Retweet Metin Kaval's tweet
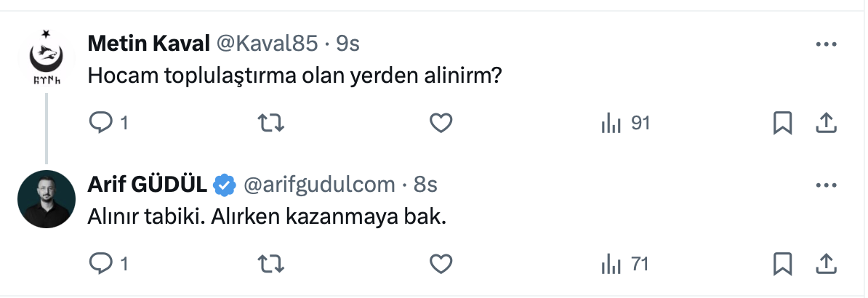 coord(271,124)
